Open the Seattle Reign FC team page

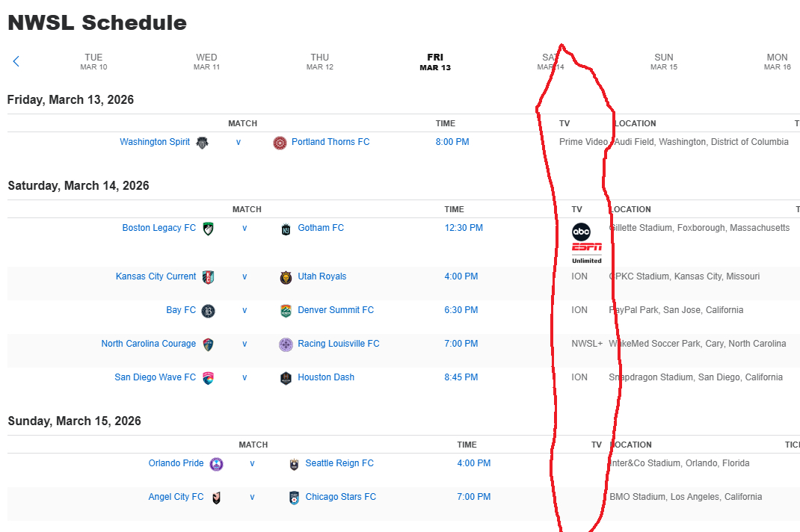[339, 463]
